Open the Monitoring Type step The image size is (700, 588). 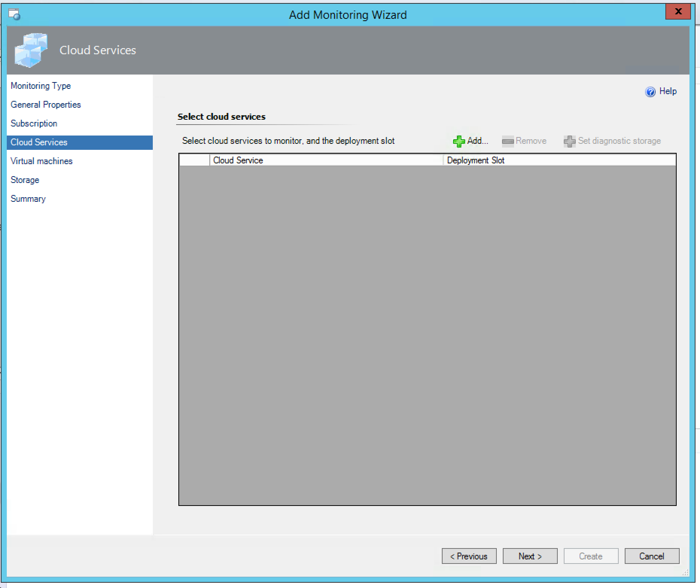click(x=41, y=86)
